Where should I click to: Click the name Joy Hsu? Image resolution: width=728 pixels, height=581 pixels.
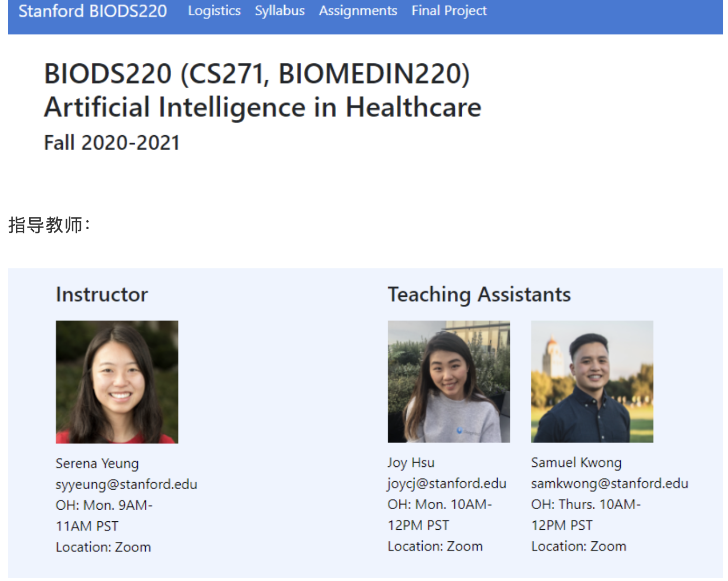tap(411, 463)
